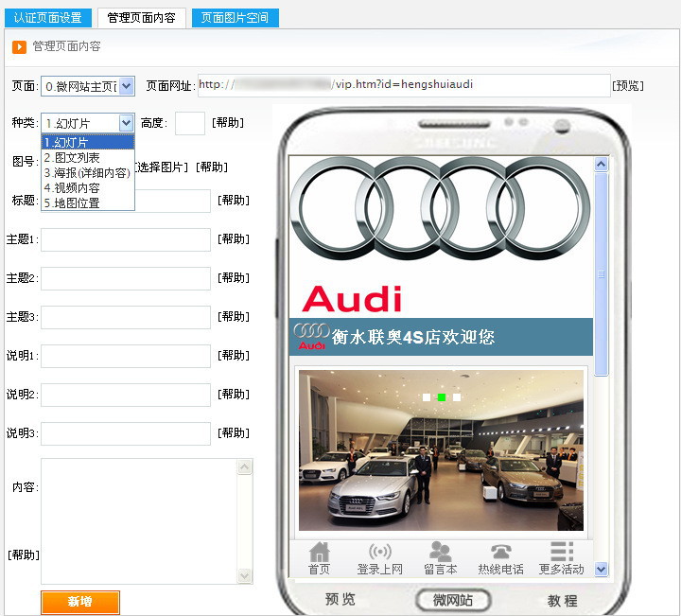Click the 微网站 phone home button

click(453, 600)
